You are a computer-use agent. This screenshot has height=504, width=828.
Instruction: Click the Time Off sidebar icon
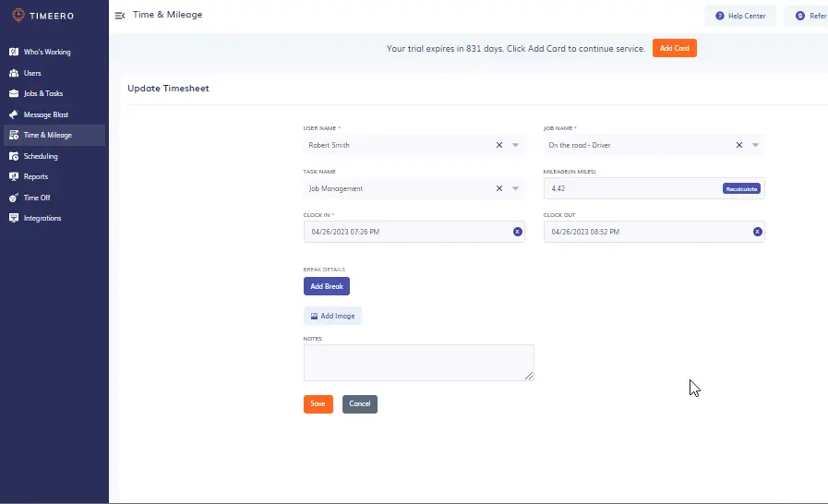pos(14,198)
